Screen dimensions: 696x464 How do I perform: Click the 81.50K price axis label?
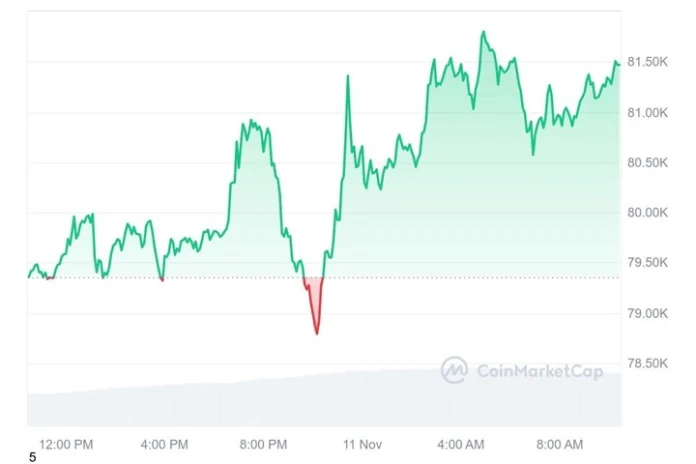click(x=648, y=62)
